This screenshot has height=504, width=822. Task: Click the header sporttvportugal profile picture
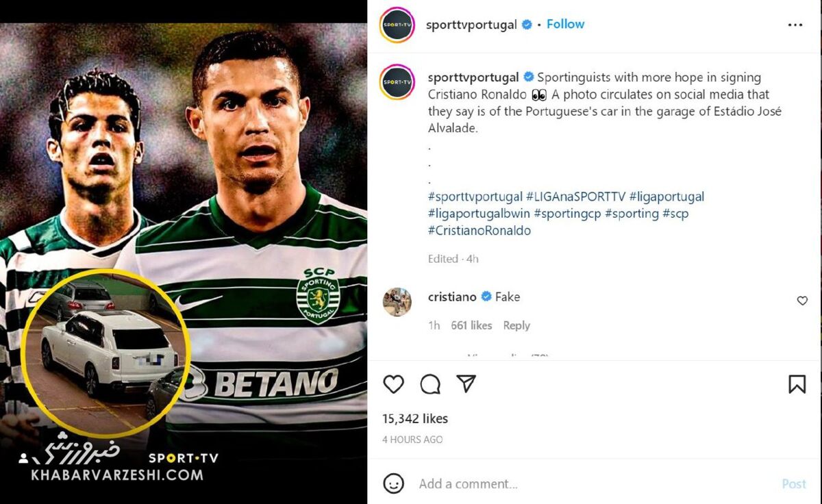pyautogui.click(x=397, y=25)
